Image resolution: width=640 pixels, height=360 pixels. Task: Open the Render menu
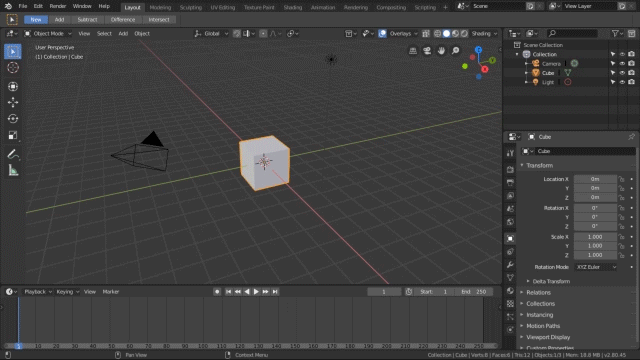tap(58, 6)
